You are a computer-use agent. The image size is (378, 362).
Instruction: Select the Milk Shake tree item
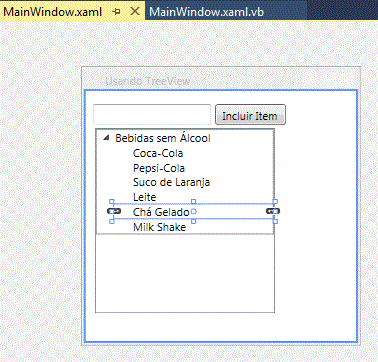[x=159, y=227]
